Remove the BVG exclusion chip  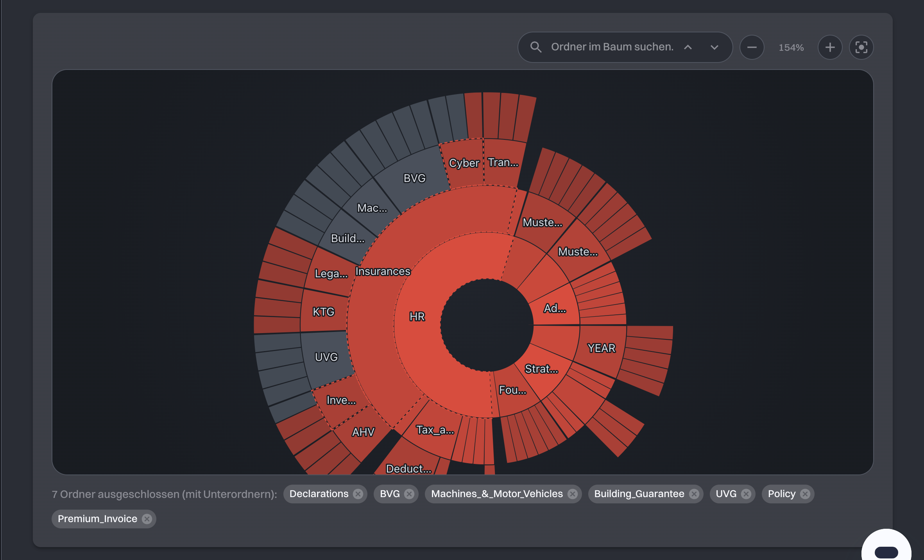point(409,494)
